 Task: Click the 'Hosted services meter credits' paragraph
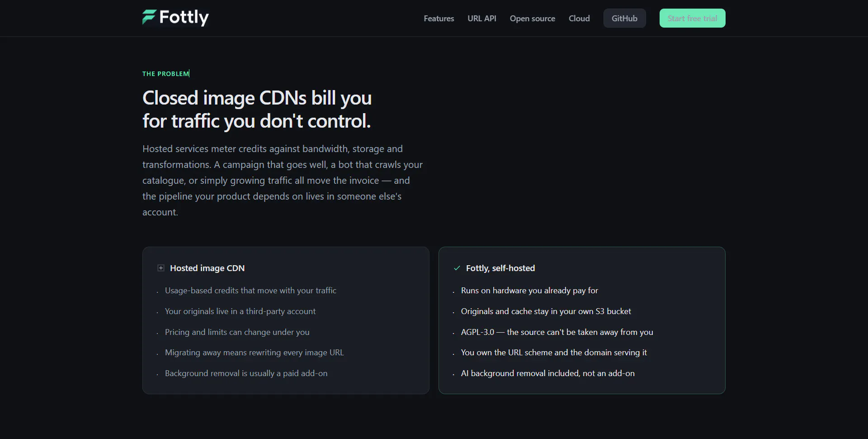point(283,181)
